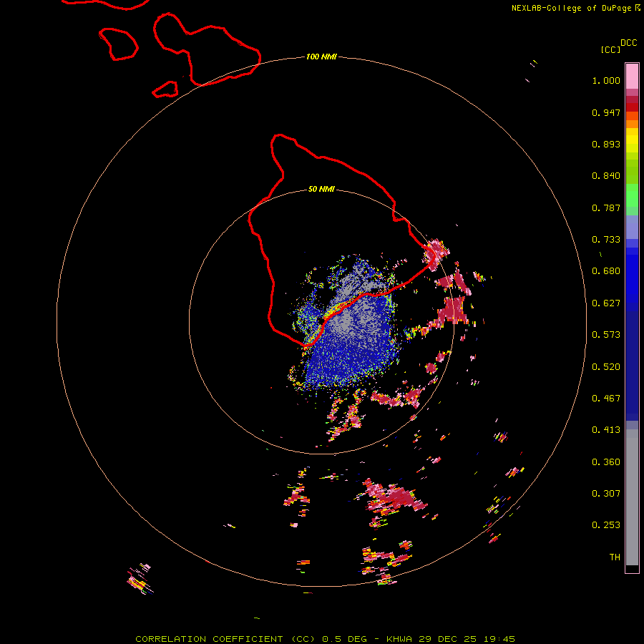Click the 50 NMI range ring label
This screenshot has height=644, width=644.
[x=321, y=189]
